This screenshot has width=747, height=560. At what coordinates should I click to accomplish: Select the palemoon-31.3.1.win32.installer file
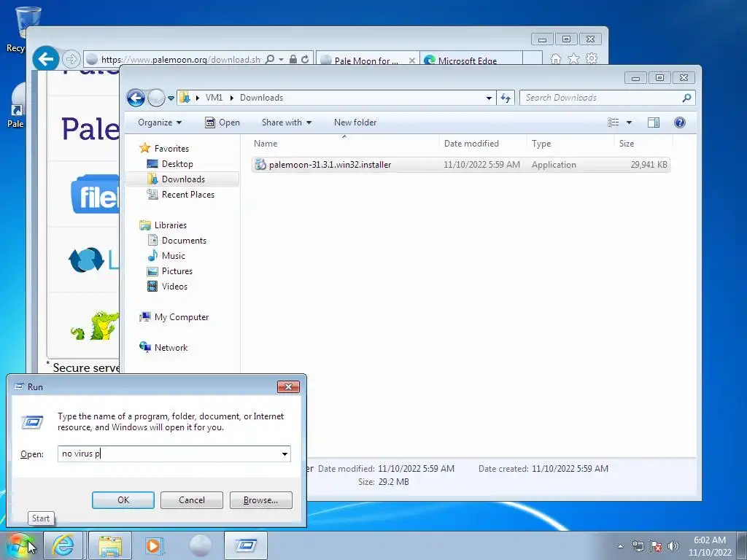click(461, 165)
